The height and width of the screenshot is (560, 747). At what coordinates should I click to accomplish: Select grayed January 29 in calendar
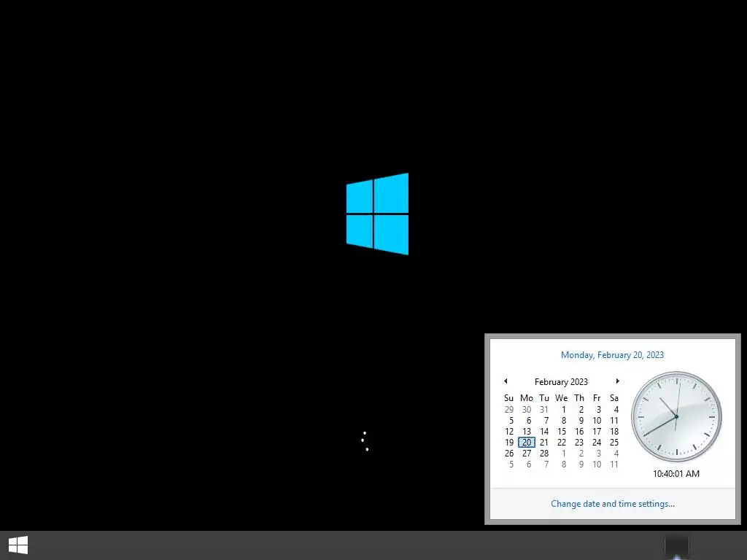pos(509,410)
